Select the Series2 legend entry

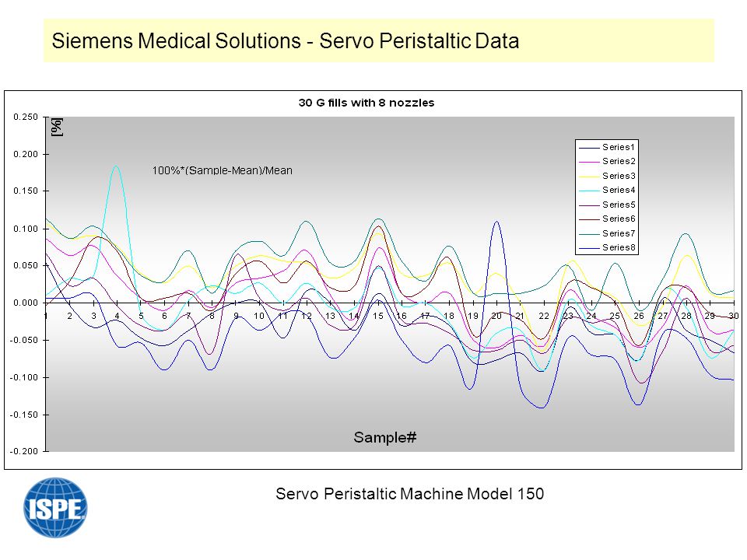point(607,162)
